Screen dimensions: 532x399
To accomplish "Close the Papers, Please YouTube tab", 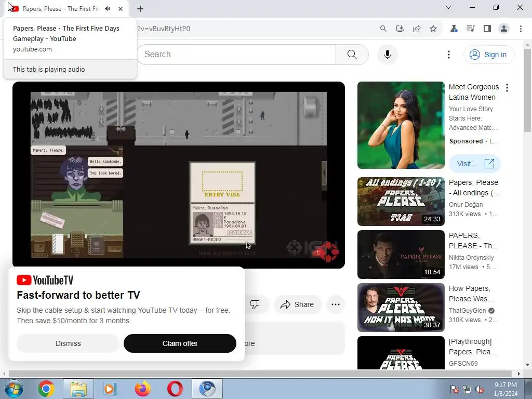I will tap(121, 9).
